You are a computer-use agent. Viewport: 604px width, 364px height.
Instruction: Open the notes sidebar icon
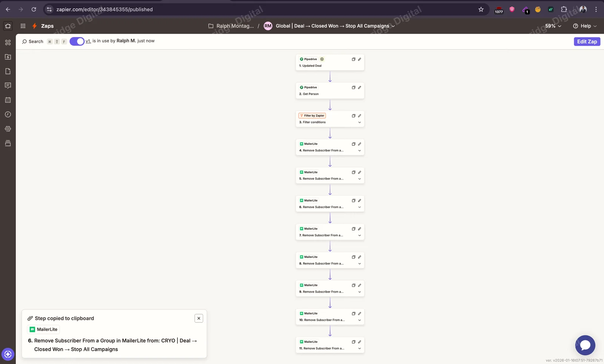click(x=8, y=71)
